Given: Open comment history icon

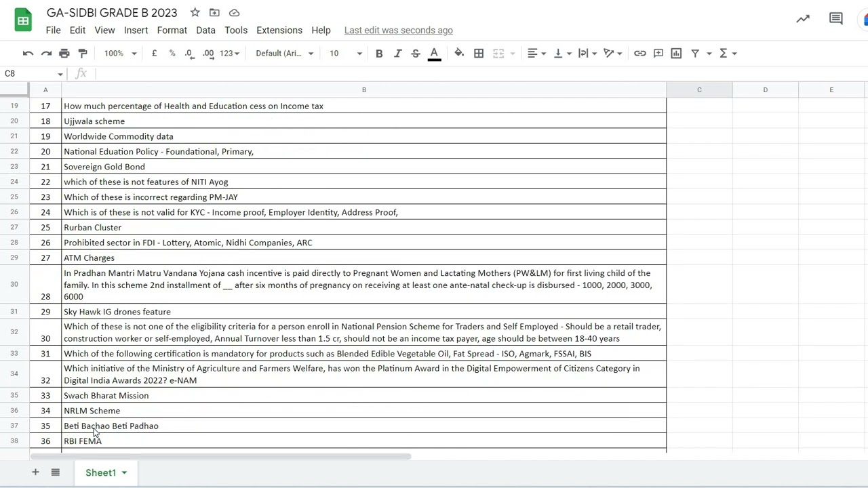Looking at the screenshot, I should [836, 19].
